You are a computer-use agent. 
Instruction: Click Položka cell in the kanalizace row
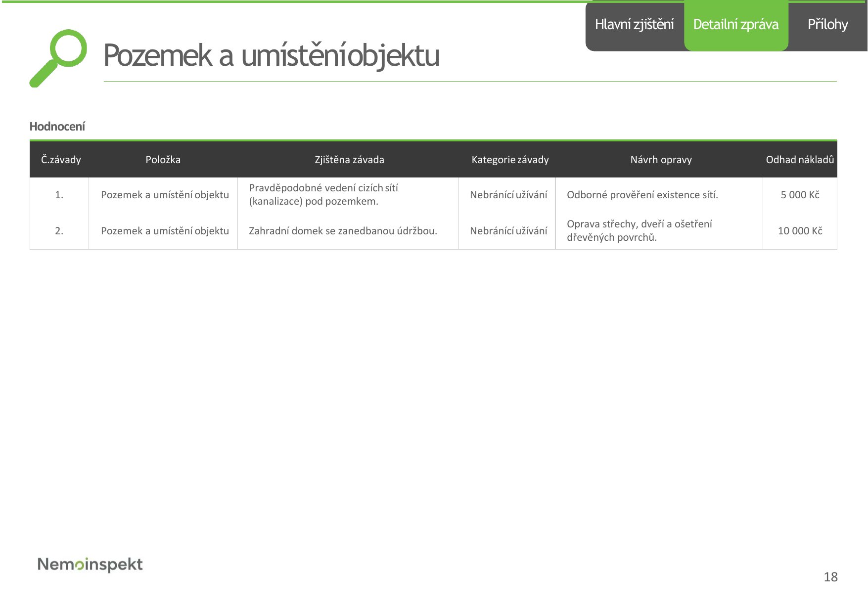[165, 195]
